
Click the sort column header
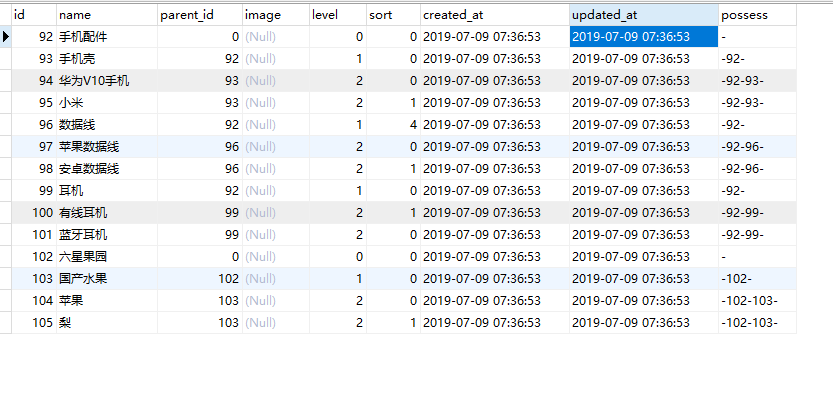coord(393,15)
